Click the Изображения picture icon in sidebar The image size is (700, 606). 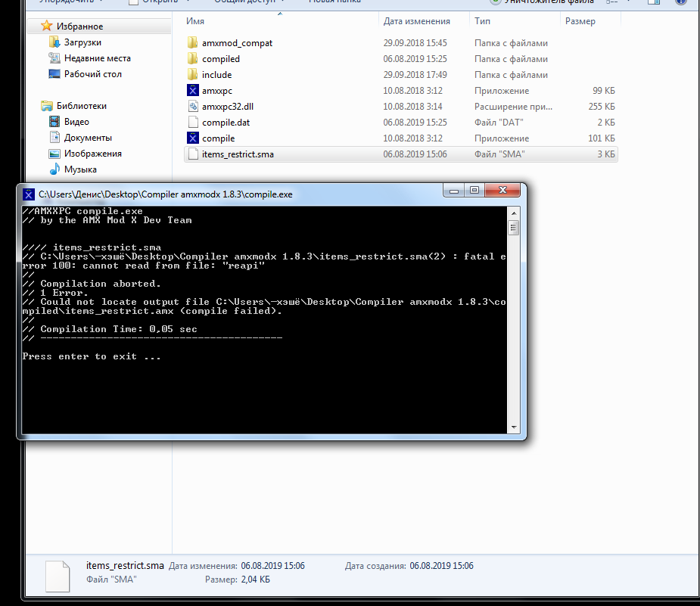[54, 154]
